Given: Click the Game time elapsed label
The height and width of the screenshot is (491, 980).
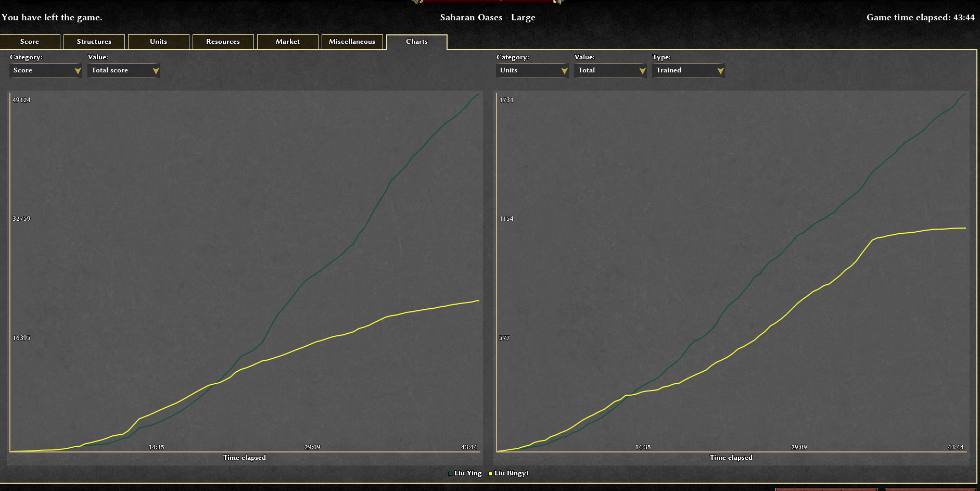Looking at the screenshot, I should click(920, 17).
